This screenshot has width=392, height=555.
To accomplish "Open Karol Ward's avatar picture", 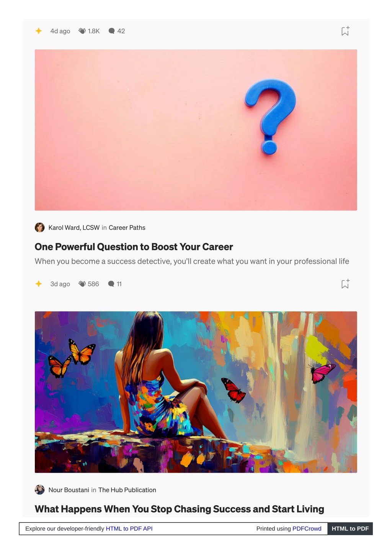I will 40,228.
